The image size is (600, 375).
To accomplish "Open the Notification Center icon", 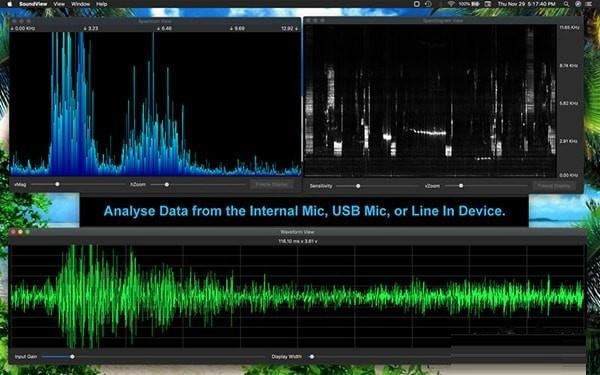I will [589, 4].
